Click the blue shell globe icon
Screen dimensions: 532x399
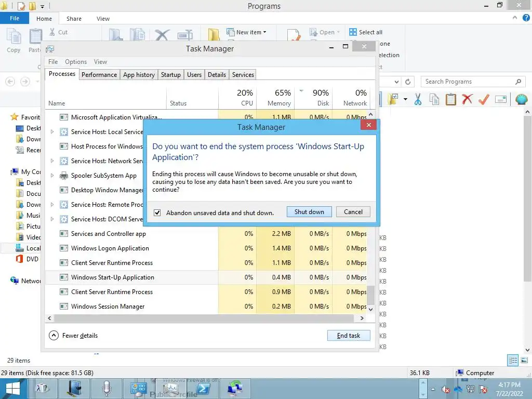521,99
